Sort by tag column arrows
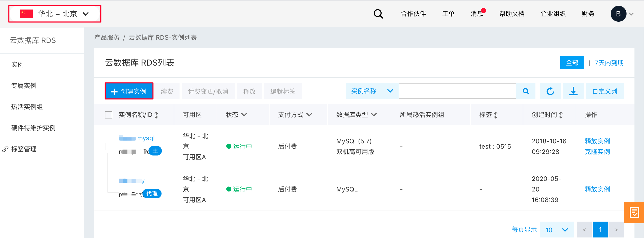The image size is (644, 238). 496,115
